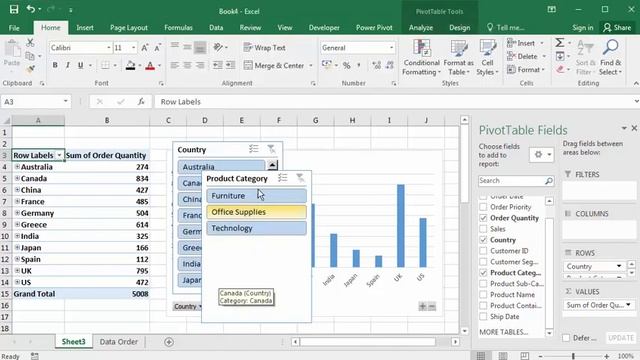Click the font color A icon

[150, 65]
